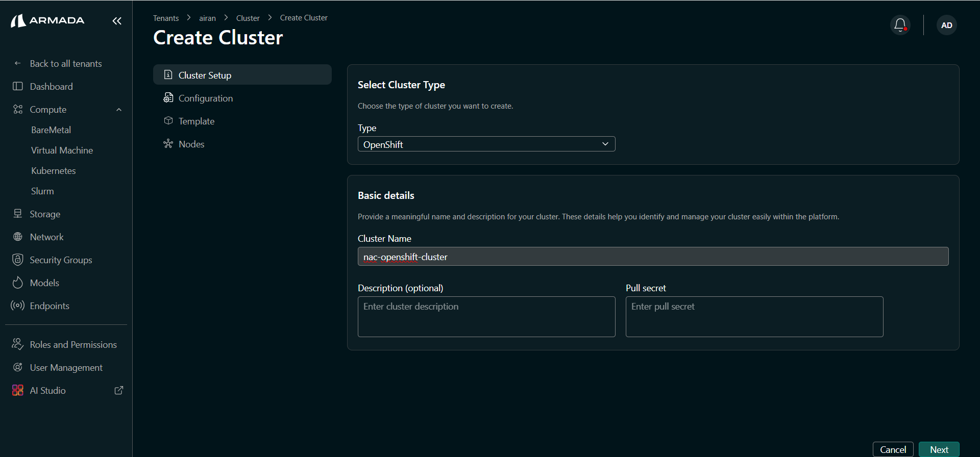Open Kubernetes under Compute
Viewport: 980px width, 457px height.
click(x=53, y=170)
